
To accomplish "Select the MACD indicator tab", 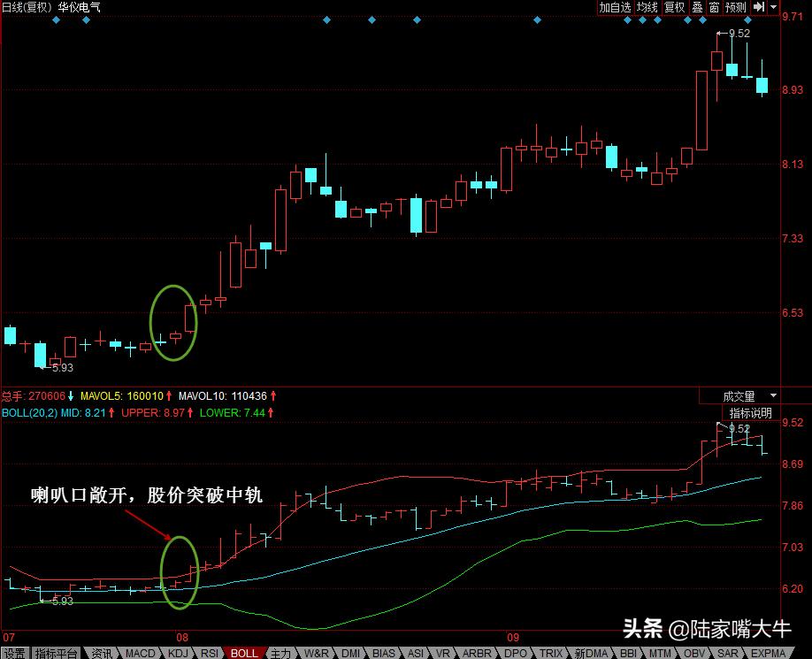I will click(141, 653).
